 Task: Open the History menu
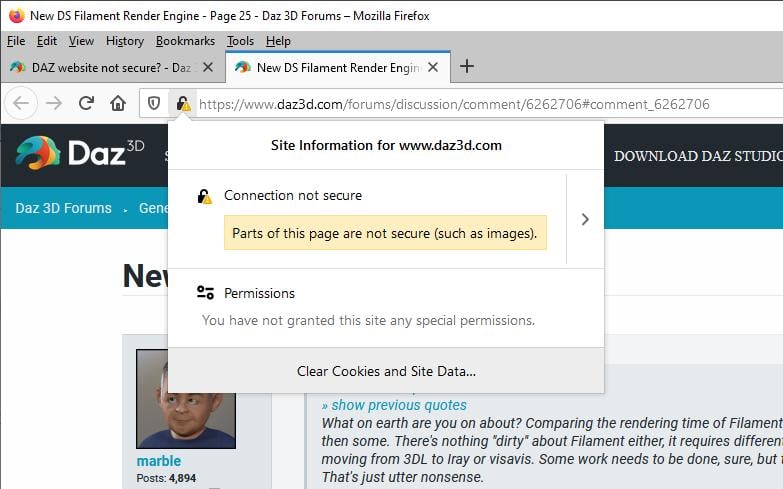tap(125, 41)
